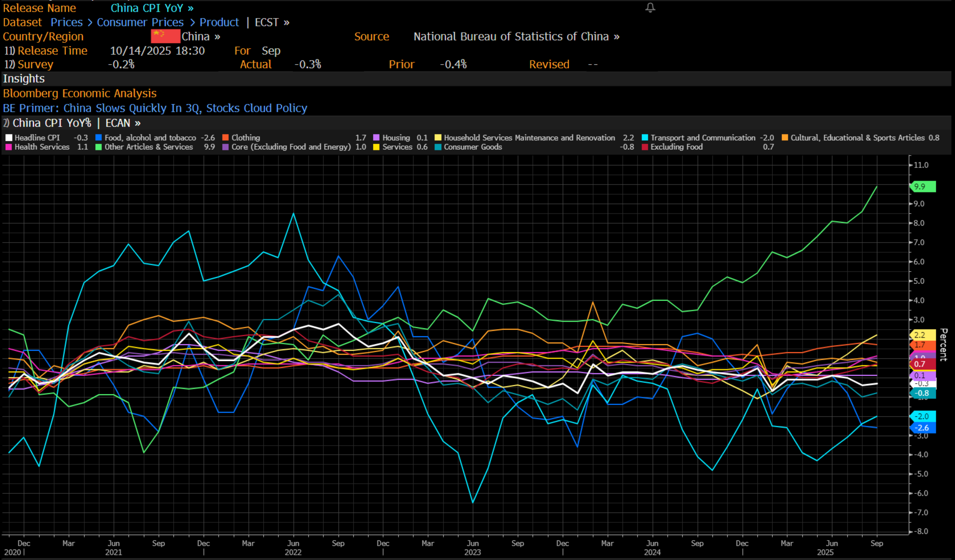Open the Prices dataset breadcrumb
The image size is (955, 560).
(x=66, y=22)
